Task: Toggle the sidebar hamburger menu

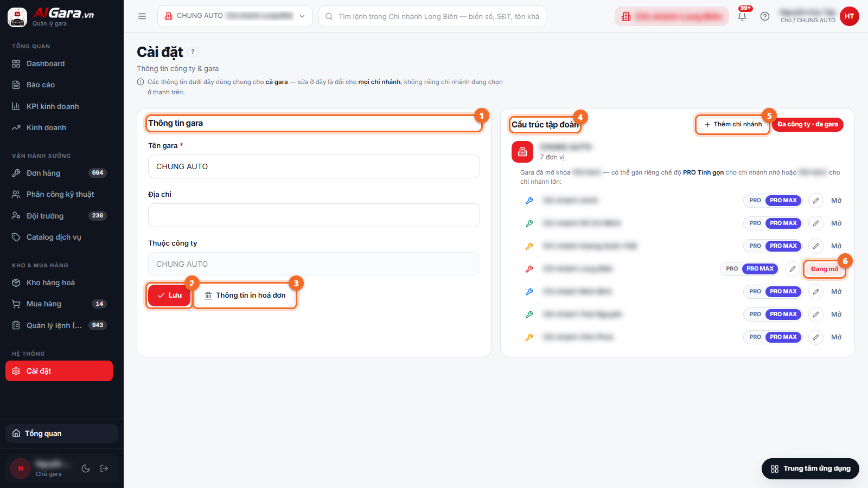Action: (142, 16)
